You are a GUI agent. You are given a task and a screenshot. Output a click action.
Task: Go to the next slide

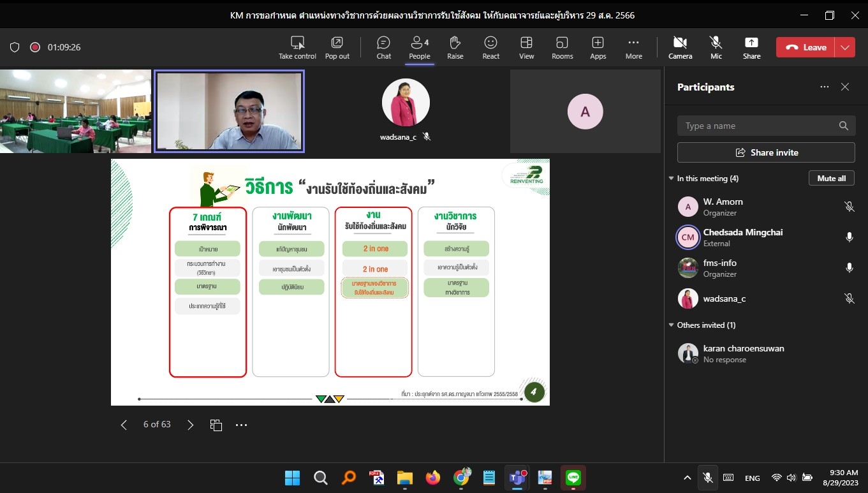click(x=190, y=425)
